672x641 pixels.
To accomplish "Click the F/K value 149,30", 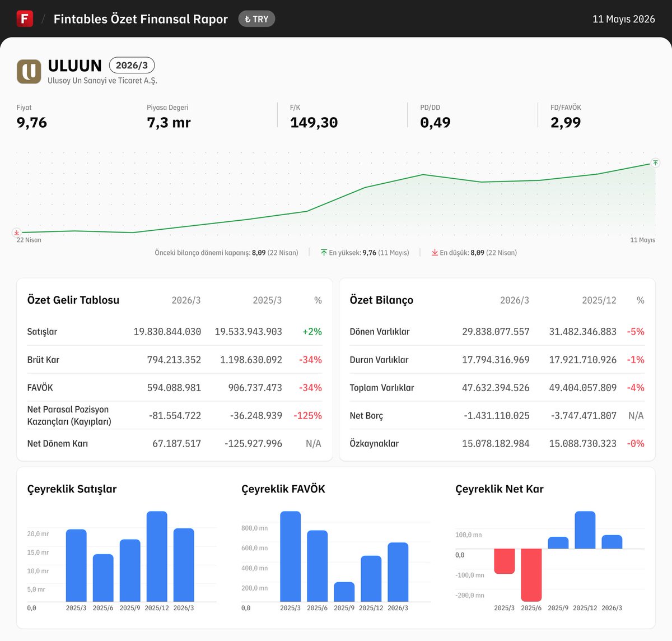I will pos(314,123).
